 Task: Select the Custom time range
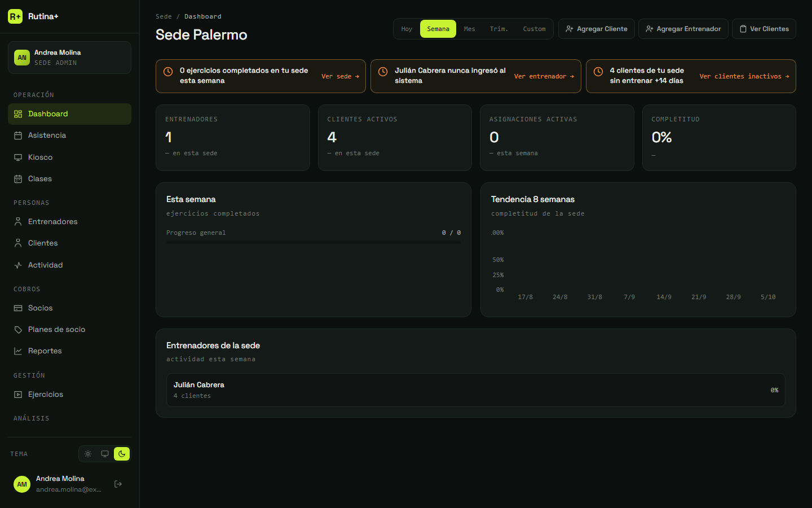pyautogui.click(x=534, y=29)
